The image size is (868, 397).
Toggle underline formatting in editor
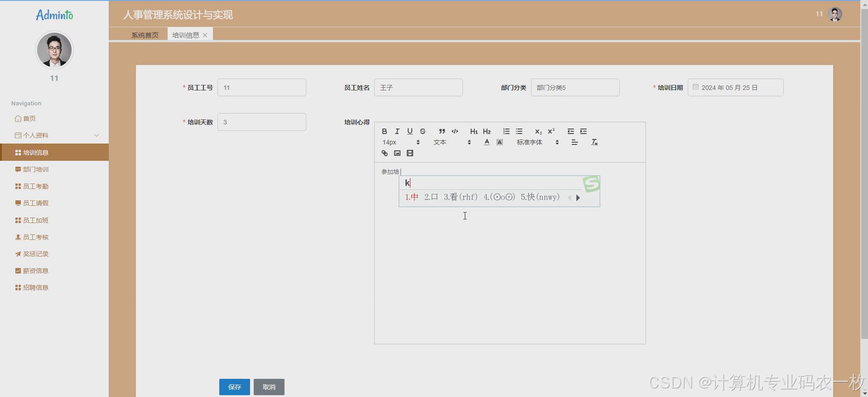[x=410, y=131]
